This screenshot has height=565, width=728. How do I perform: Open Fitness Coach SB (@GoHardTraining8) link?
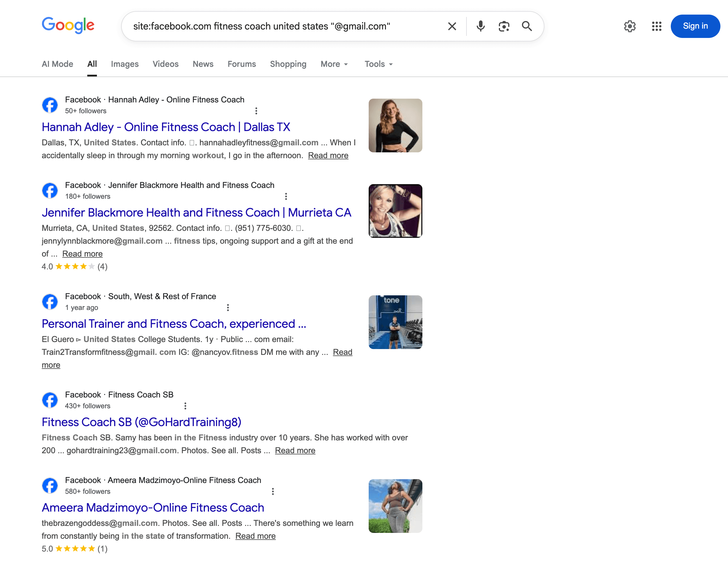pos(141,422)
